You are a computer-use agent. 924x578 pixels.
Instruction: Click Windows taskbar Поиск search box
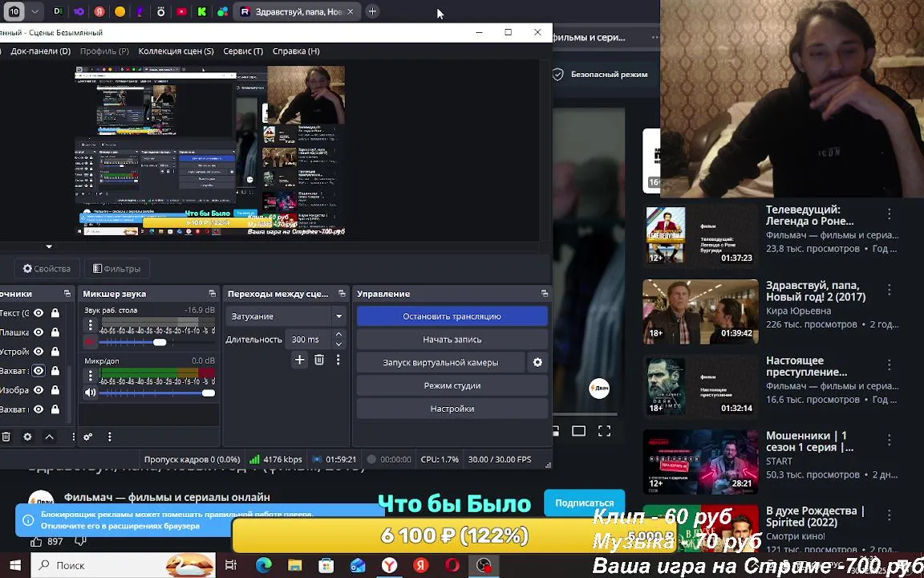tap(124, 566)
